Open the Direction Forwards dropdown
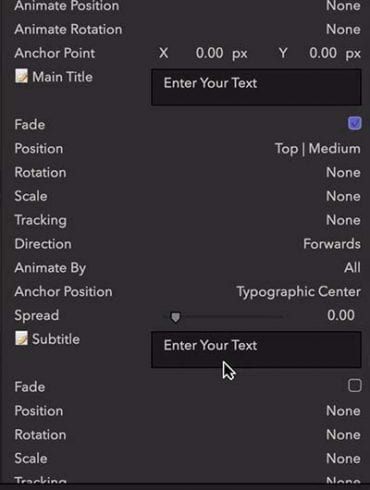Viewport: 370px width, 490px height. pyautogui.click(x=332, y=244)
